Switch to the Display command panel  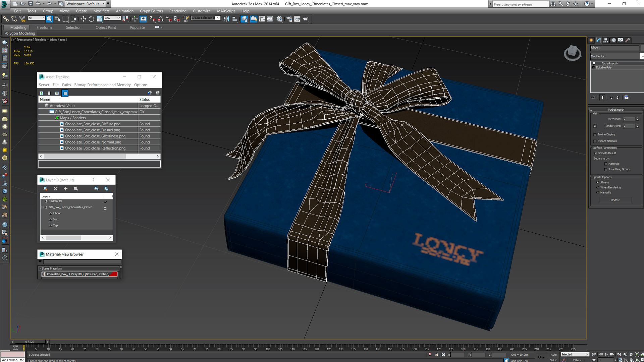[621, 40]
